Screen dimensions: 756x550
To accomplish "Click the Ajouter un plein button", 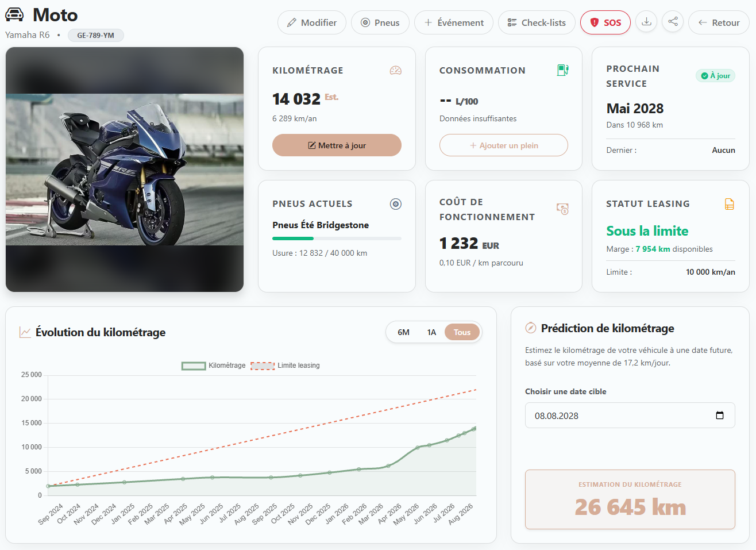I will [504, 145].
